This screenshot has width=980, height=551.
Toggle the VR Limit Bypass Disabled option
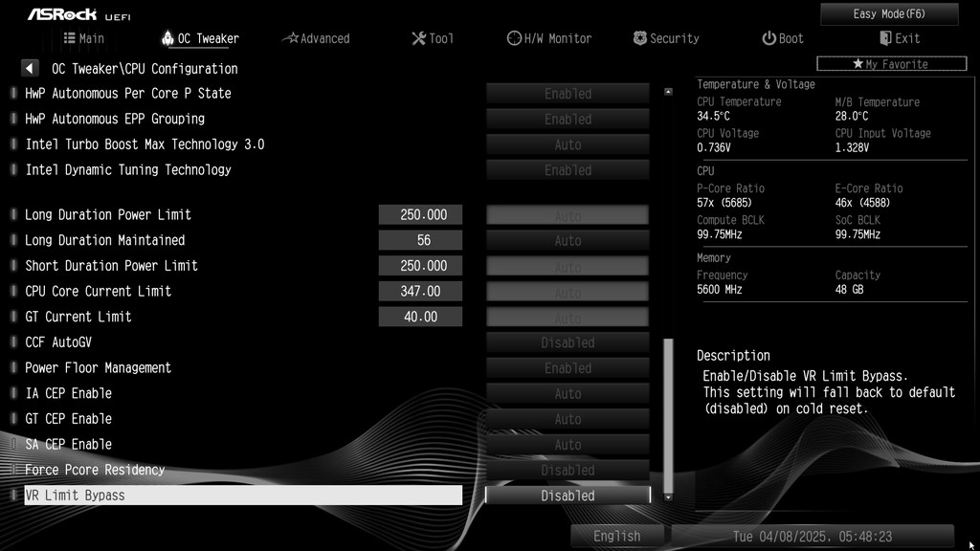(x=568, y=496)
